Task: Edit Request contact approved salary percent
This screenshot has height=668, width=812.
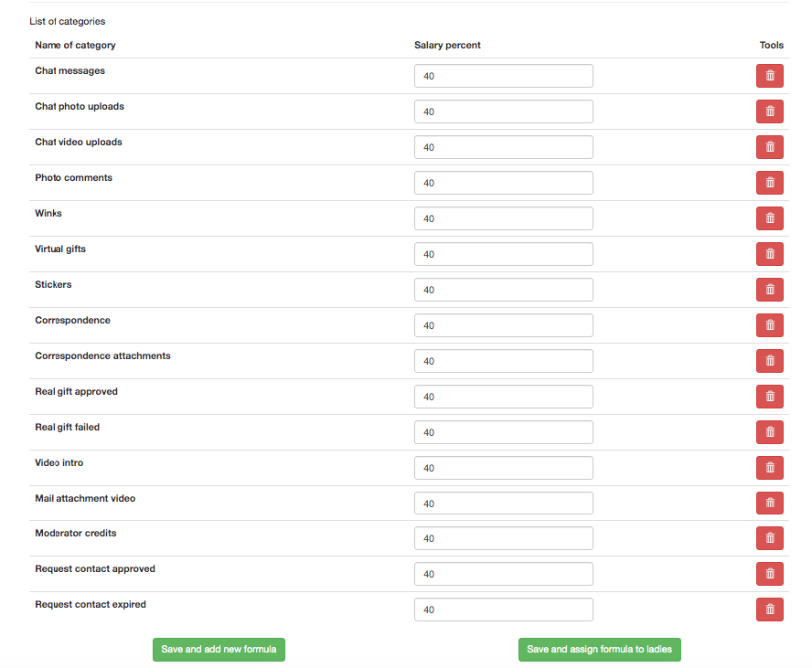Action: 503,574
